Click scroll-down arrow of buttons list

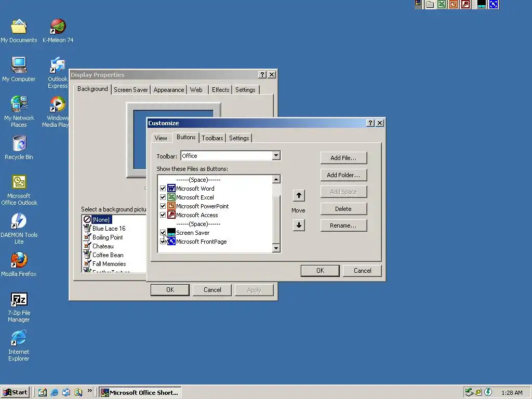[276, 248]
